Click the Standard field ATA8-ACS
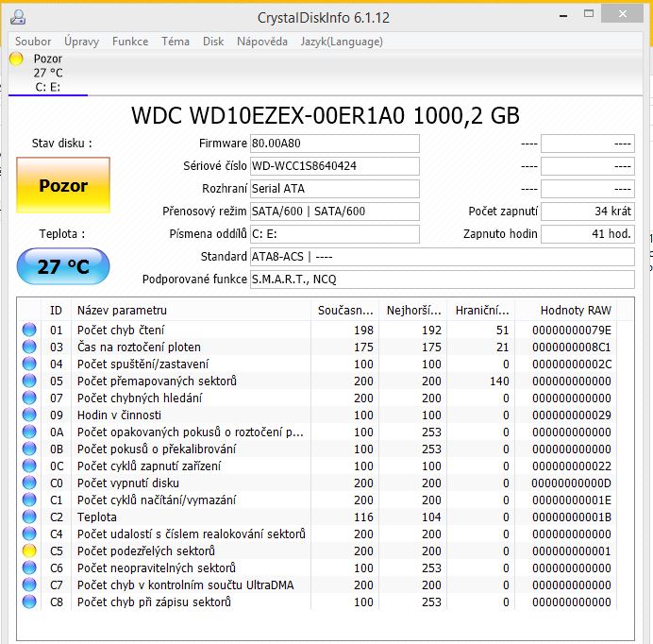 coord(443,256)
